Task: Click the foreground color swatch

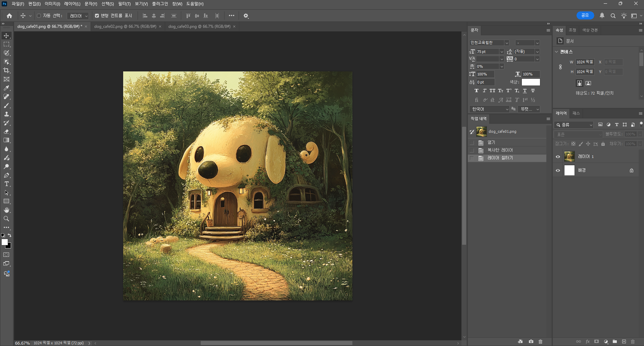Action: [x=4, y=242]
